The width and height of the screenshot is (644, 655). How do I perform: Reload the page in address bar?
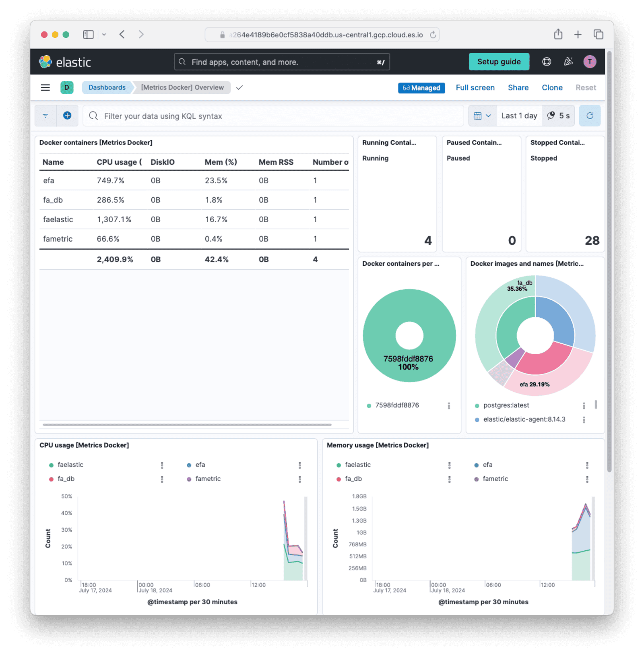tap(433, 35)
